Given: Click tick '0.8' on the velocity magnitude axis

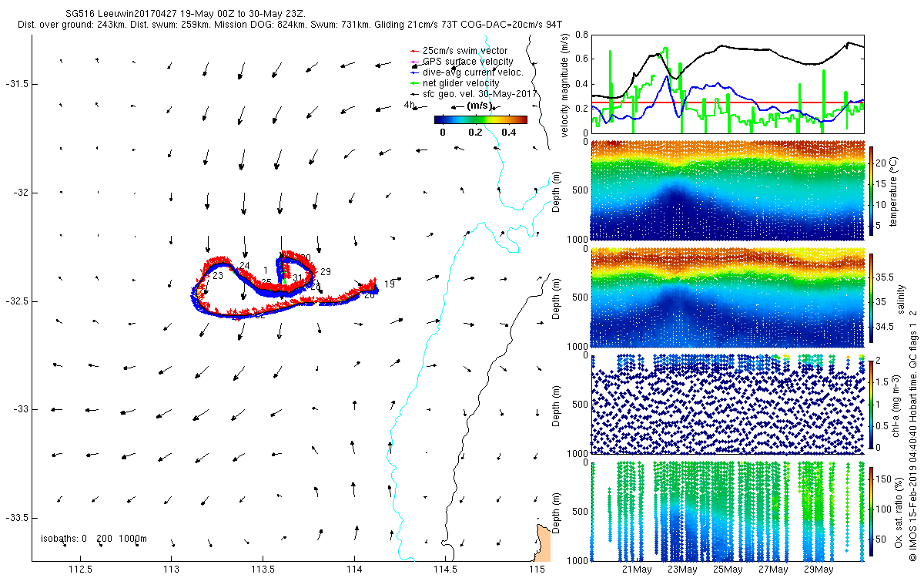Looking at the screenshot, I should click(581, 35).
